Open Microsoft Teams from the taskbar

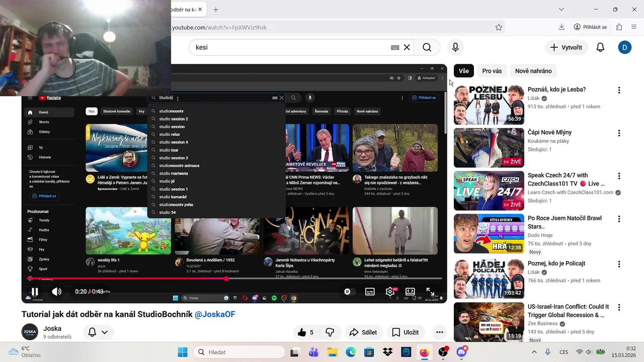313,352
